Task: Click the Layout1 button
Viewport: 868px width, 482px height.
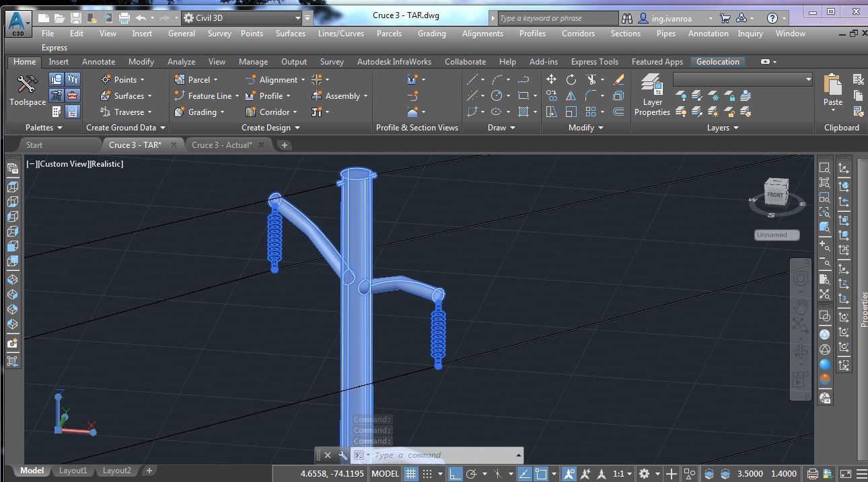Action: (x=73, y=470)
